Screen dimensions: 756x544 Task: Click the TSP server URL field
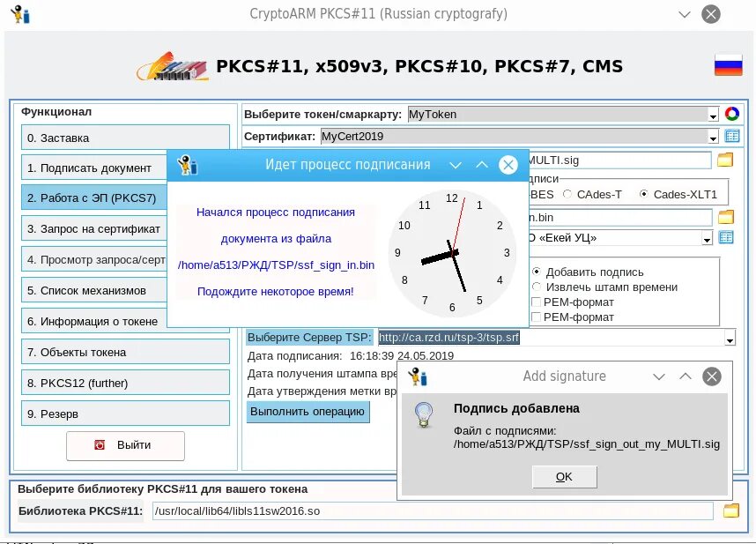(x=551, y=338)
